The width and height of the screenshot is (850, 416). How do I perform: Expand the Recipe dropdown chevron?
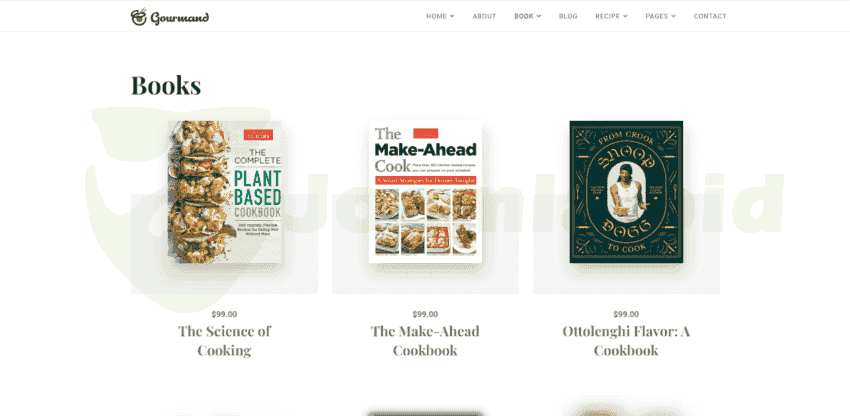(625, 16)
